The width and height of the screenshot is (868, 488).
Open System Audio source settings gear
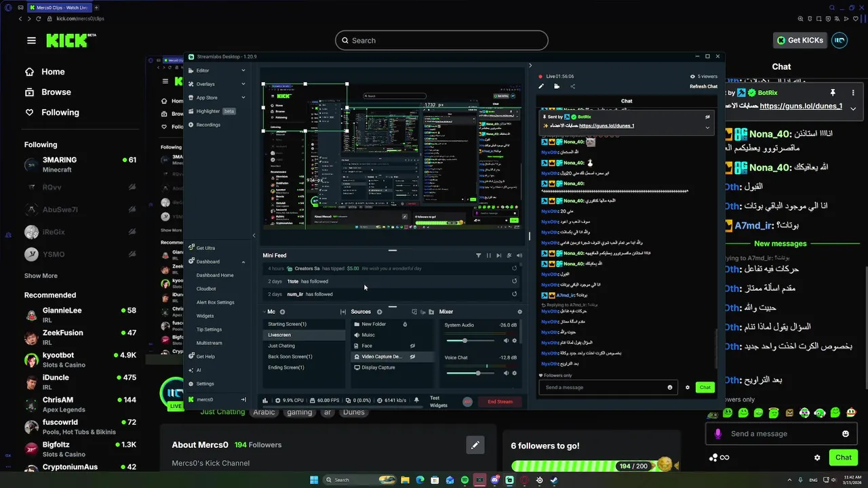[515, 340]
